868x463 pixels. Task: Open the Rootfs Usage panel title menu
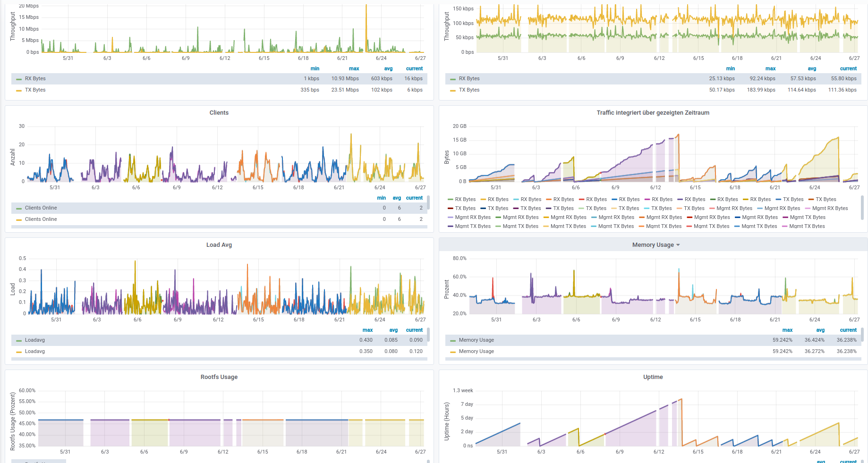[x=219, y=377]
